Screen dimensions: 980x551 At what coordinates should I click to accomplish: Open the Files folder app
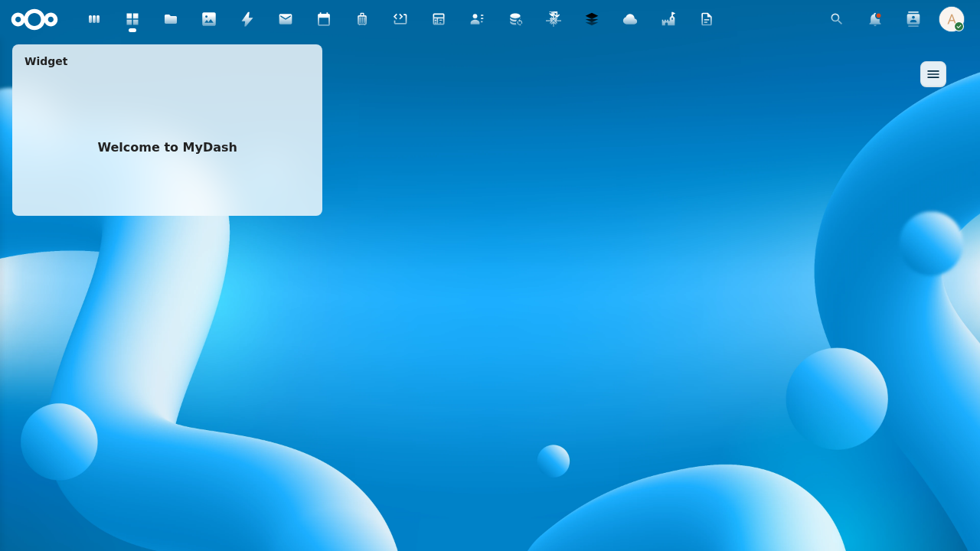171,19
